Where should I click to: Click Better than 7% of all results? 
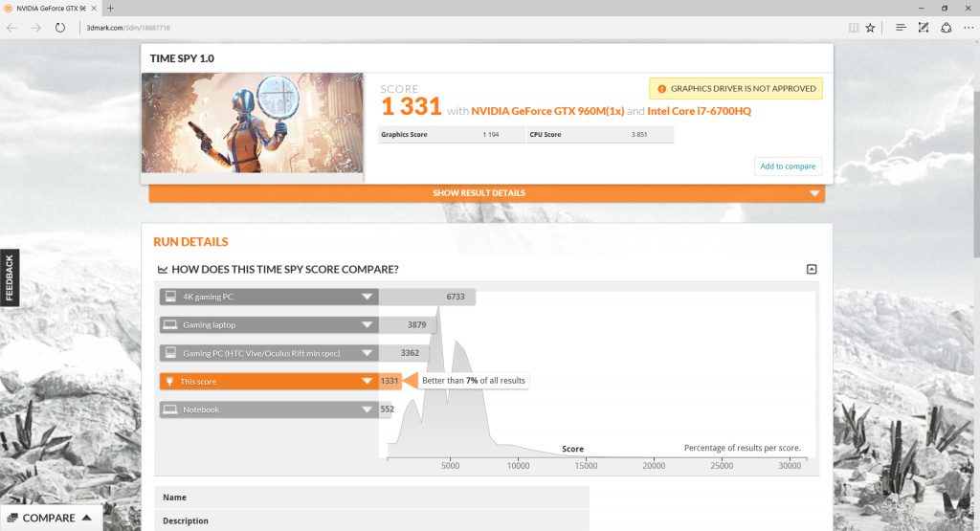[x=474, y=381]
